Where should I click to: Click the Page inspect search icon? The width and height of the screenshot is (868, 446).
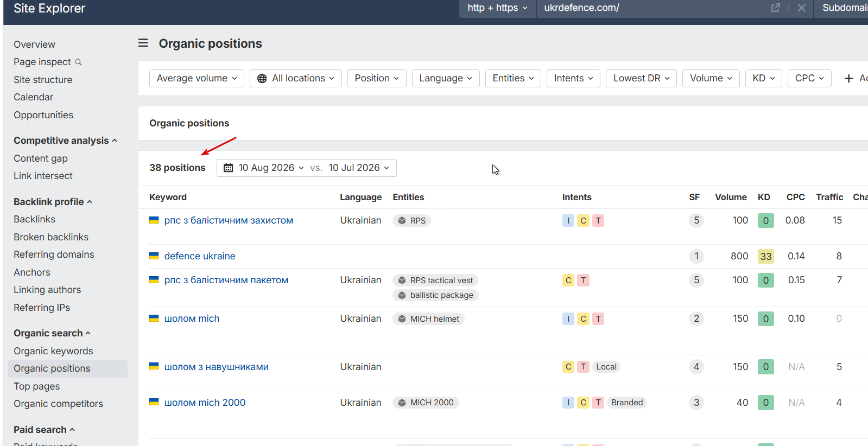78,62
